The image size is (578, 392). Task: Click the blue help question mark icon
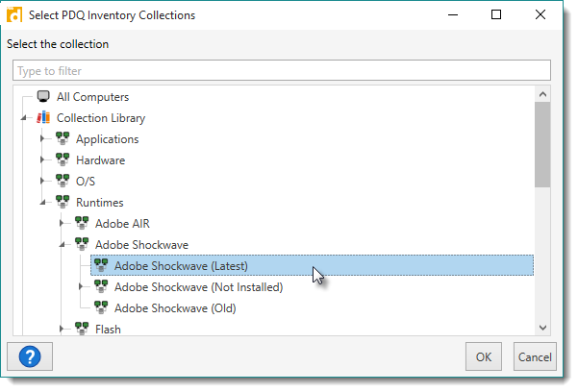(x=29, y=357)
